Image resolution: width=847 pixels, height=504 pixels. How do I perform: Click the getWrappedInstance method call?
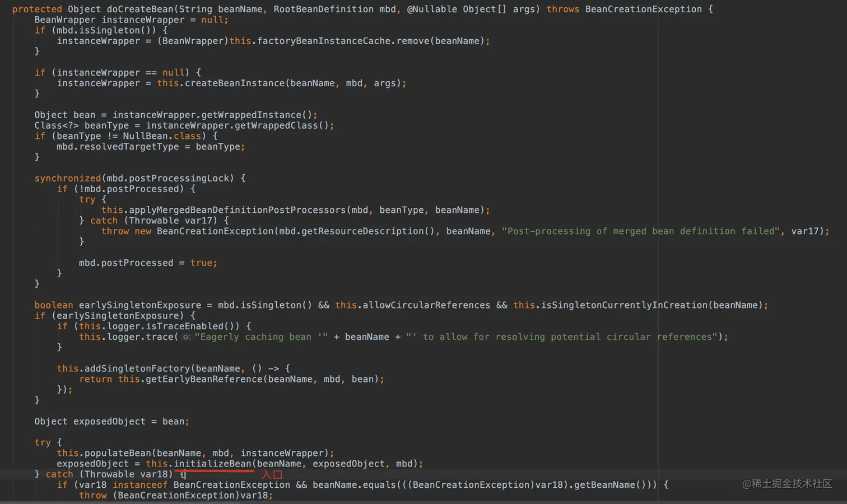click(252, 115)
